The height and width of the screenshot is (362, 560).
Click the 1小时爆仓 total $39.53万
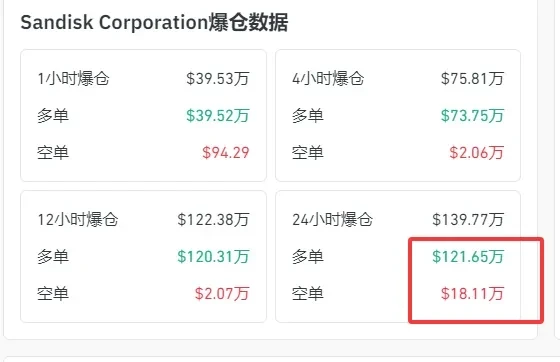click(218, 79)
